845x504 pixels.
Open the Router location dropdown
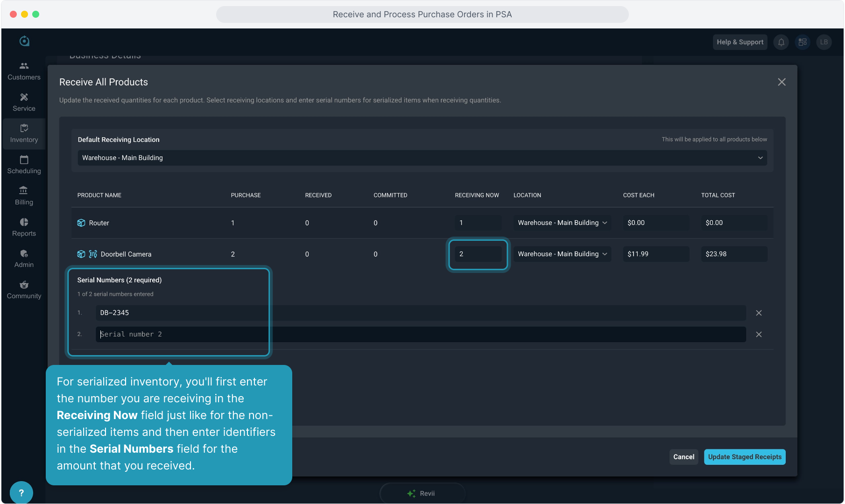point(562,223)
